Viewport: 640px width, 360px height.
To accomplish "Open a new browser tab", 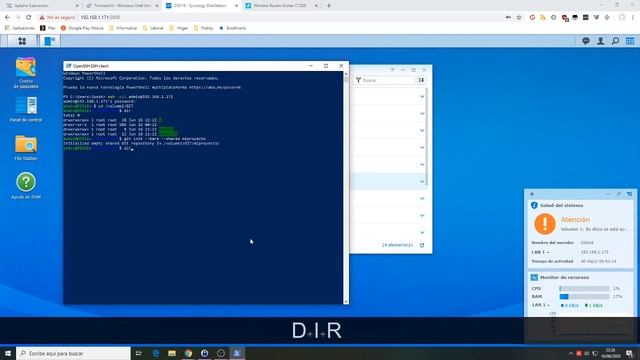I will click(x=329, y=6).
